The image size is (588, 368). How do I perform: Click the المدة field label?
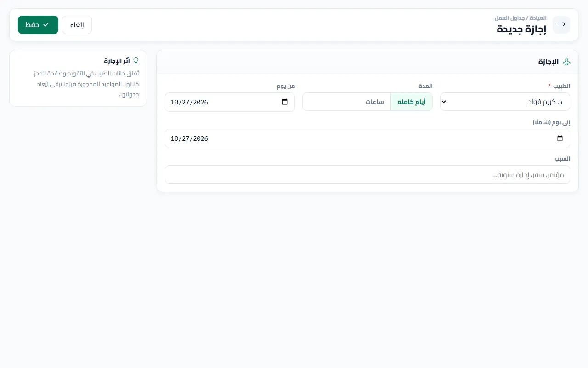coord(425,86)
